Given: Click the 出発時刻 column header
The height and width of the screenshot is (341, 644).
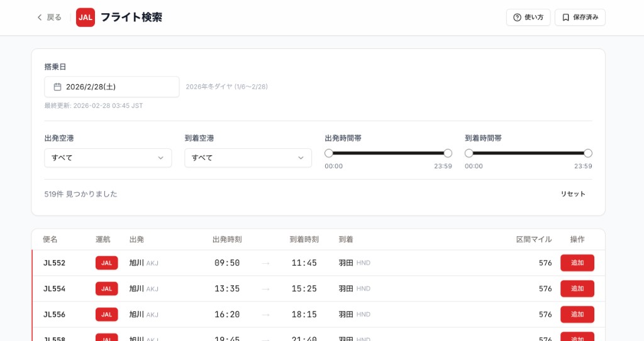Looking at the screenshot, I should [x=227, y=239].
